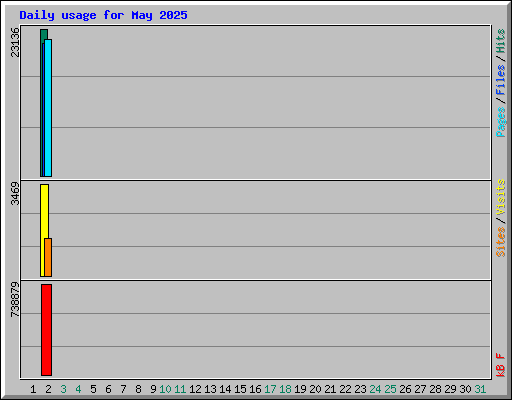Click green weekend day 18 label
Viewport: 512px width, 400px height.
tap(285, 389)
